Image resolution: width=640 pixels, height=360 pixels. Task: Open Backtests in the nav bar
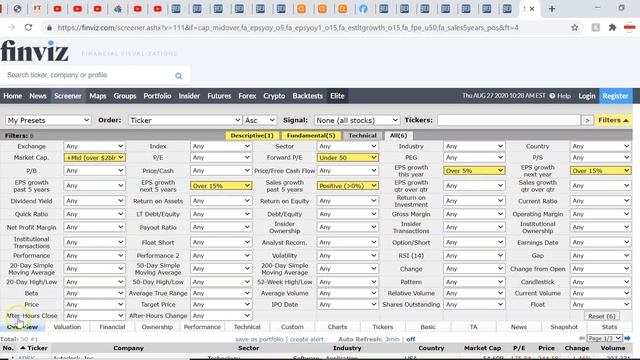(x=307, y=96)
